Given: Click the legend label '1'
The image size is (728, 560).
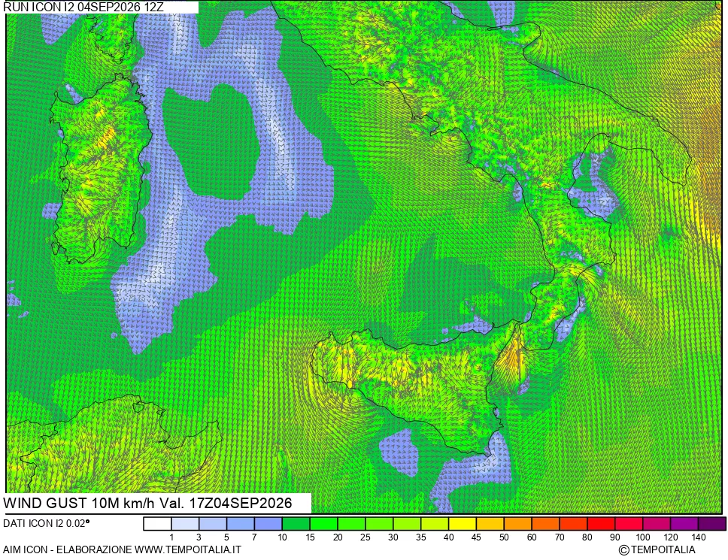Looking at the screenshot, I should (x=171, y=537).
